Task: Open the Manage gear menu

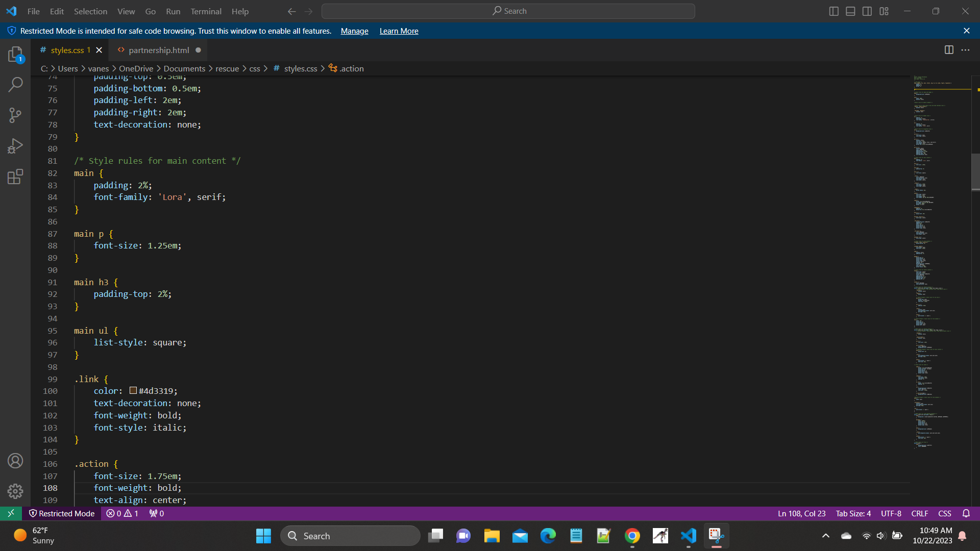Action: click(15, 491)
